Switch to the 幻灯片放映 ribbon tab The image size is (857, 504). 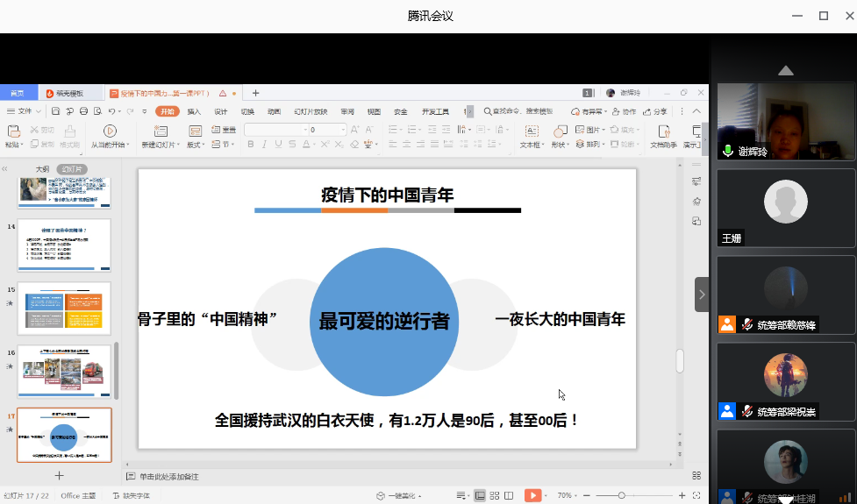point(310,111)
